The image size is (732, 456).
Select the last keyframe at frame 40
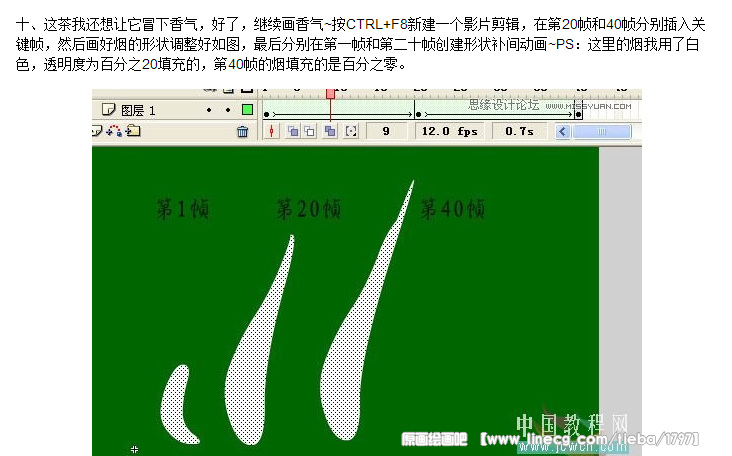coord(578,114)
